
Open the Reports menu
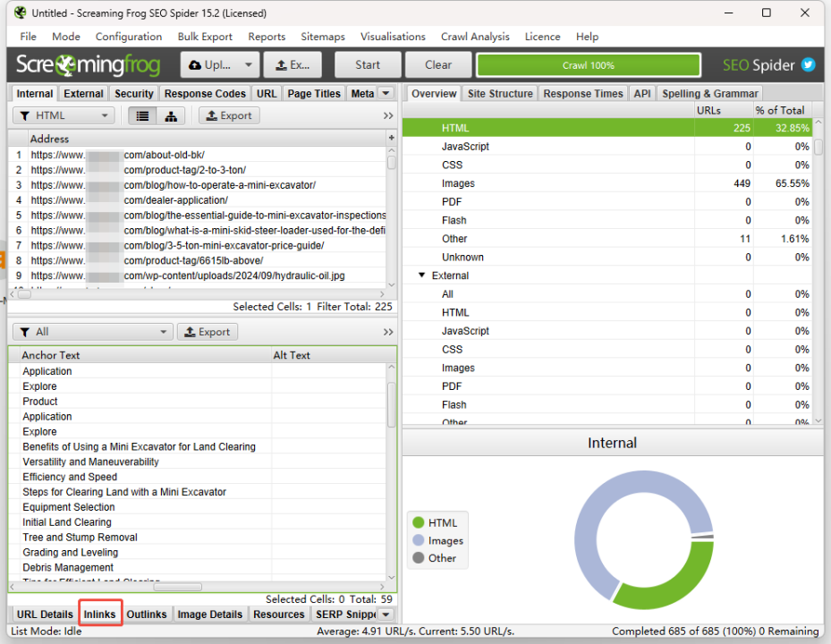[267, 37]
